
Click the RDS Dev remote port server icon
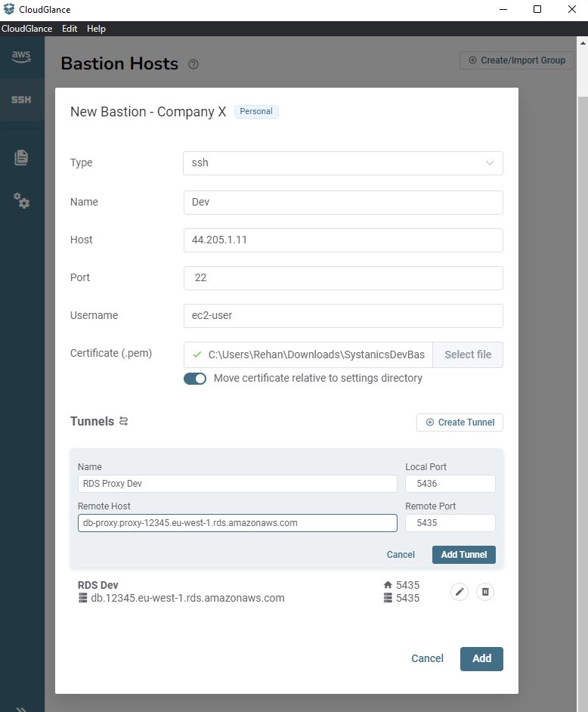point(388,598)
